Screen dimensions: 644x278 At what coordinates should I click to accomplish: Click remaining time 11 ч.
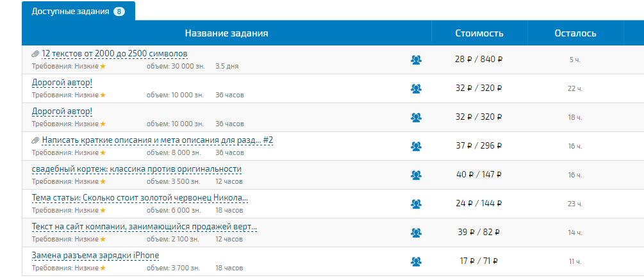click(x=575, y=261)
